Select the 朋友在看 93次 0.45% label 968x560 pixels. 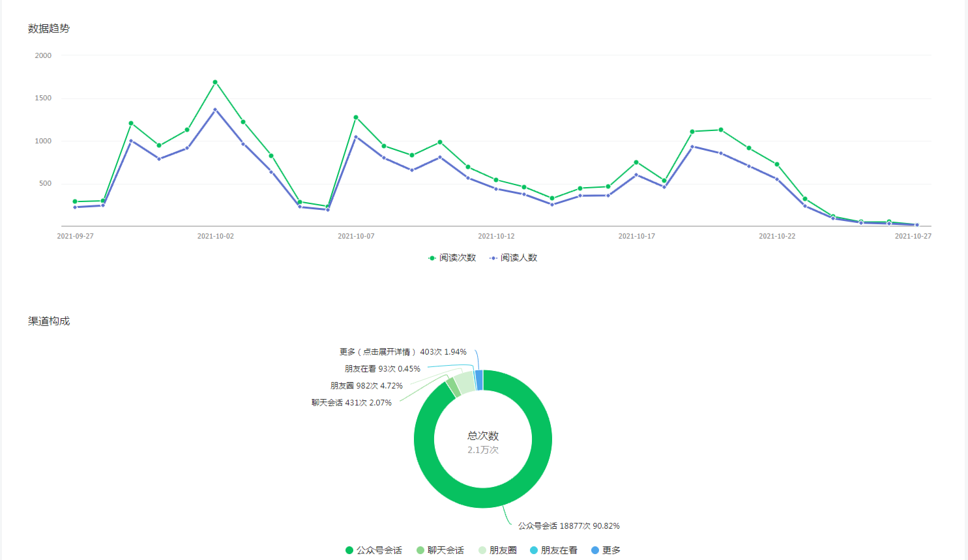[382, 369]
